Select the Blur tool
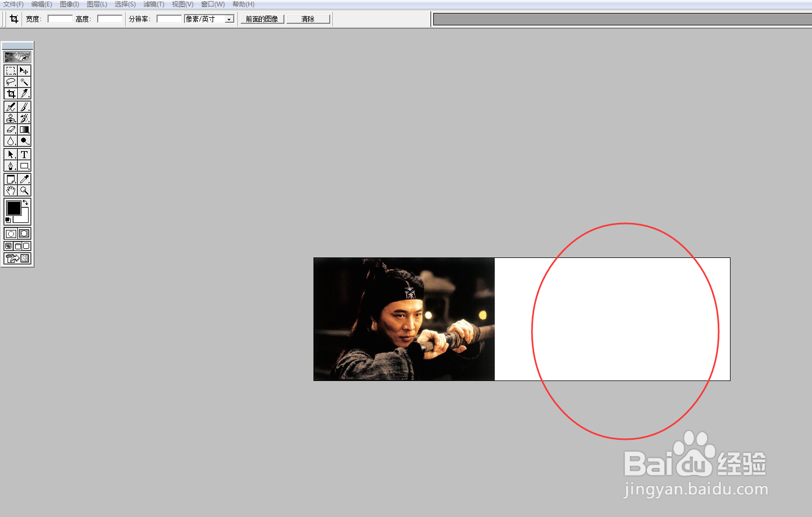The width and height of the screenshot is (812, 517). click(11, 141)
